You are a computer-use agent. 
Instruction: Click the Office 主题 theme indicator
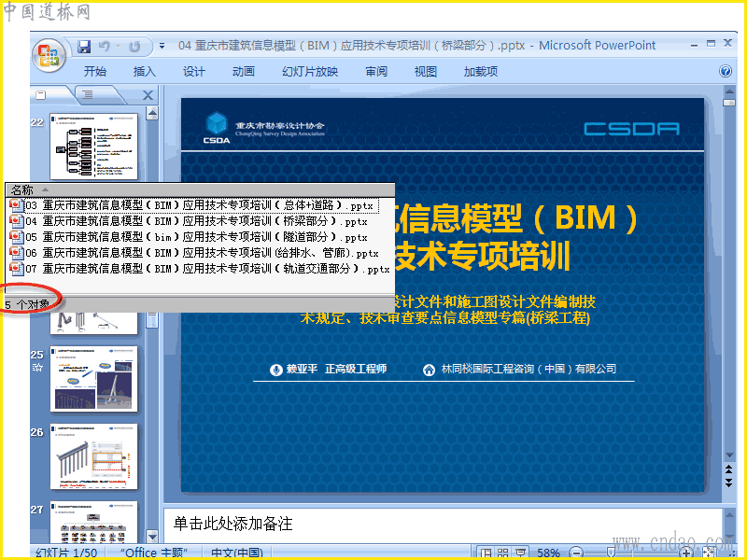click(x=154, y=553)
